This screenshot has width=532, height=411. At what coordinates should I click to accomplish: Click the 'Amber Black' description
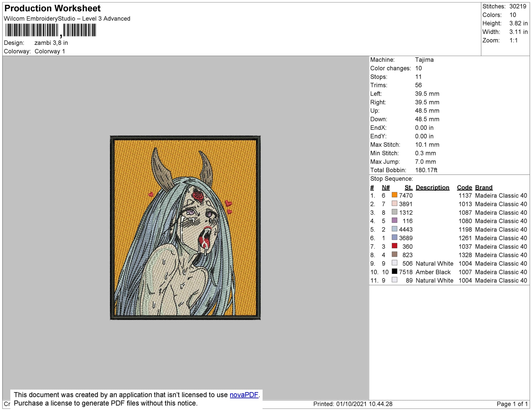(433, 272)
